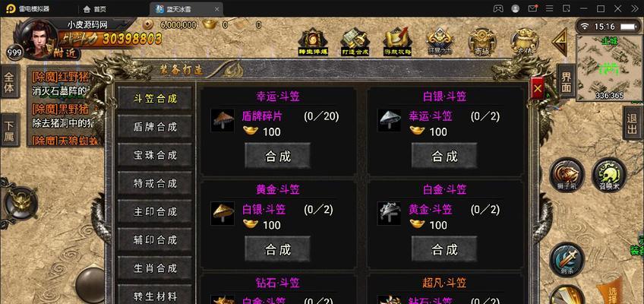Click 合成 button under 白金·斗笠
The height and width of the screenshot is (304, 644).
coord(444,249)
